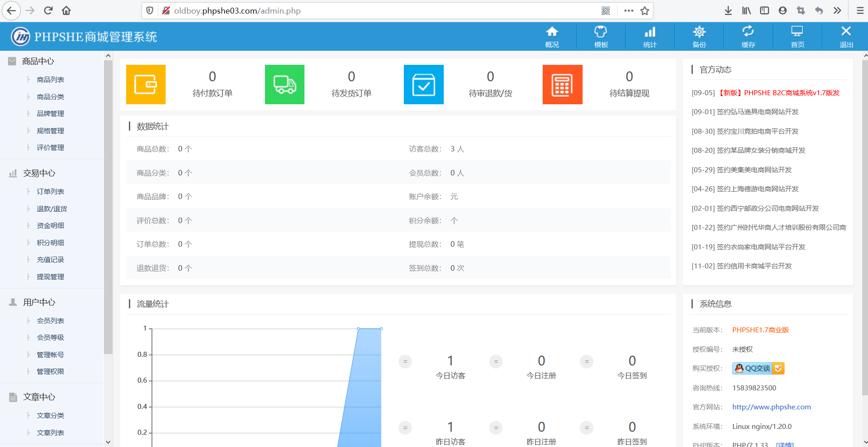Screen dimensions: 868x447
Task: Open the 概况 overview panel
Action: point(551,36)
